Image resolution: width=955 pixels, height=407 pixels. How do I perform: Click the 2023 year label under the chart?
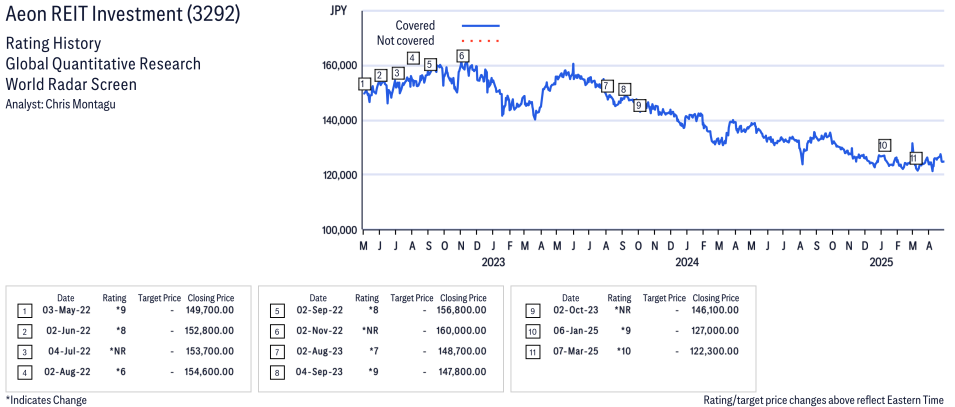(493, 263)
